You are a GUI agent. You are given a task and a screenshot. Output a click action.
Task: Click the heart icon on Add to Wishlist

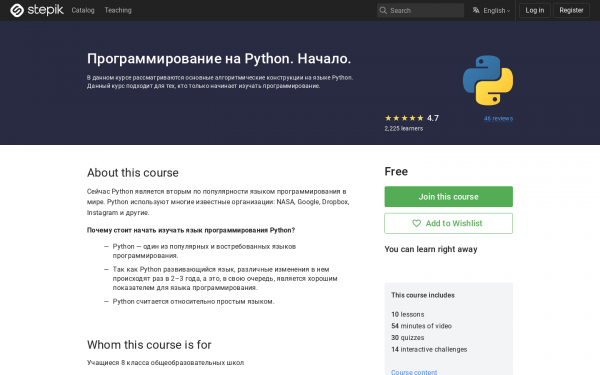coord(416,223)
